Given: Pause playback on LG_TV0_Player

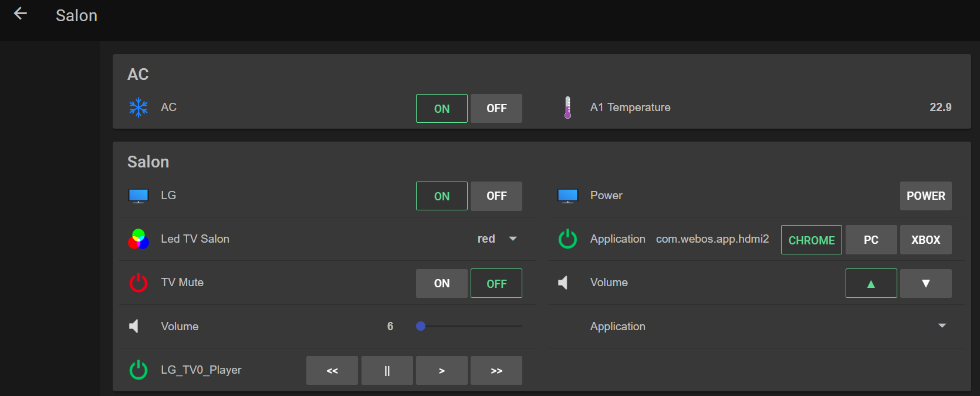Looking at the screenshot, I should click(x=387, y=371).
